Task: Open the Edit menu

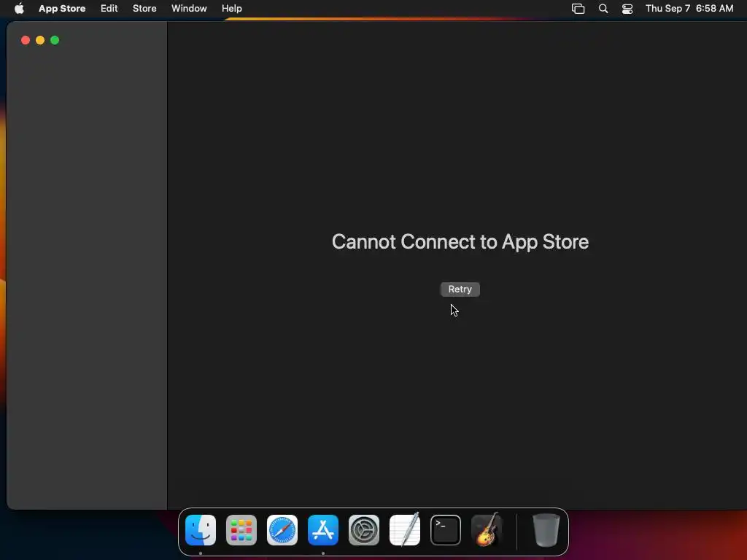Action: click(x=109, y=9)
